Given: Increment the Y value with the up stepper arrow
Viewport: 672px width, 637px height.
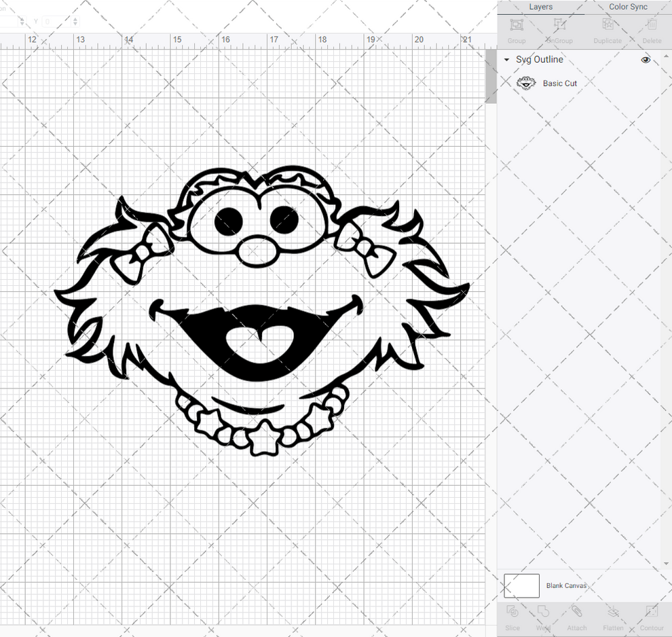Looking at the screenshot, I should [75, 18].
